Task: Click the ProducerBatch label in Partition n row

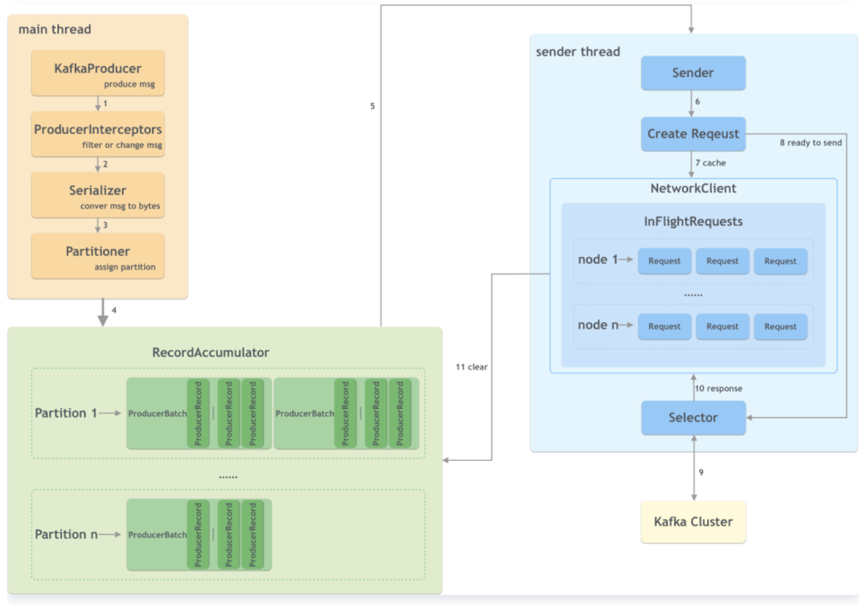Action: pyautogui.click(x=157, y=535)
